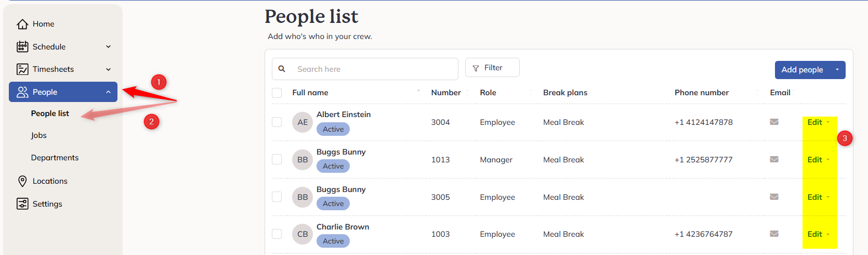This screenshot has width=868, height=255.
Task: Click the Email column header
Action: (x=780, y=93)
